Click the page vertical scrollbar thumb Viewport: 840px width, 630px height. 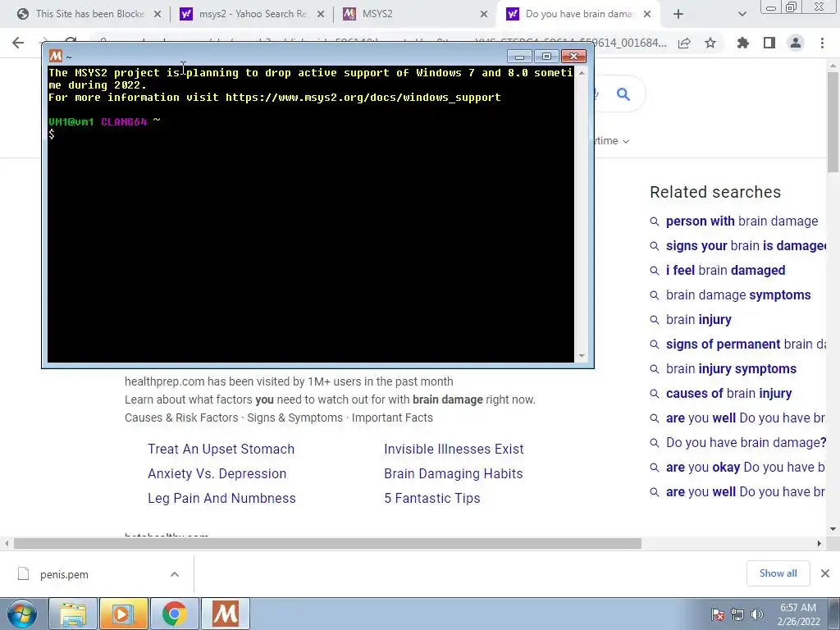click(x=833, y=122)
